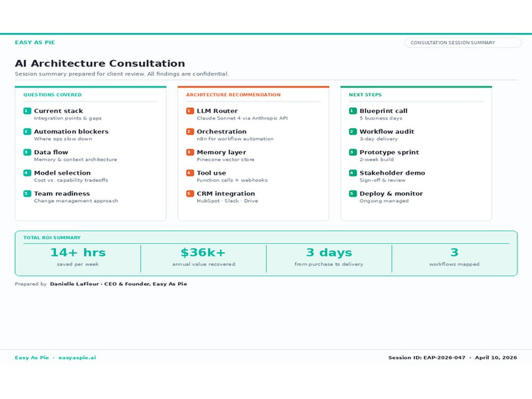Screen dimensions: 532x399
Task: Select the Orchestration item title
Action: 221,131
